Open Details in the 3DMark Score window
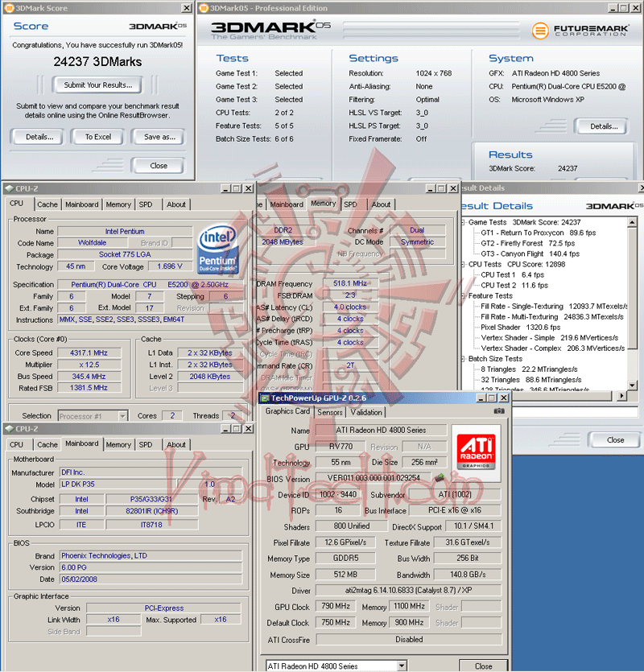 (x=39, y=137)
